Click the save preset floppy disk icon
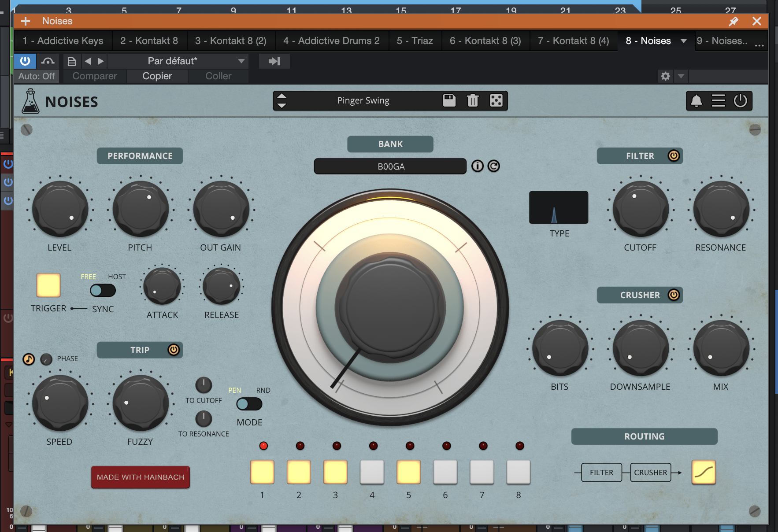 (449, 100)
